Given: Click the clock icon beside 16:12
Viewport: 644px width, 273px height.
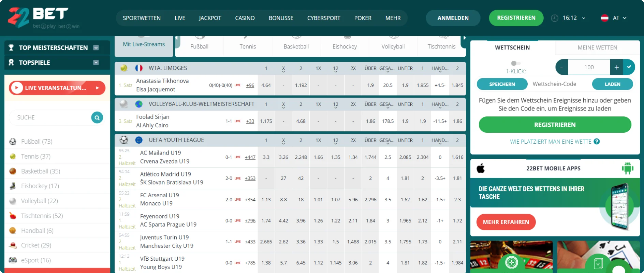Looking at the screenshot, I should [555, 18].
